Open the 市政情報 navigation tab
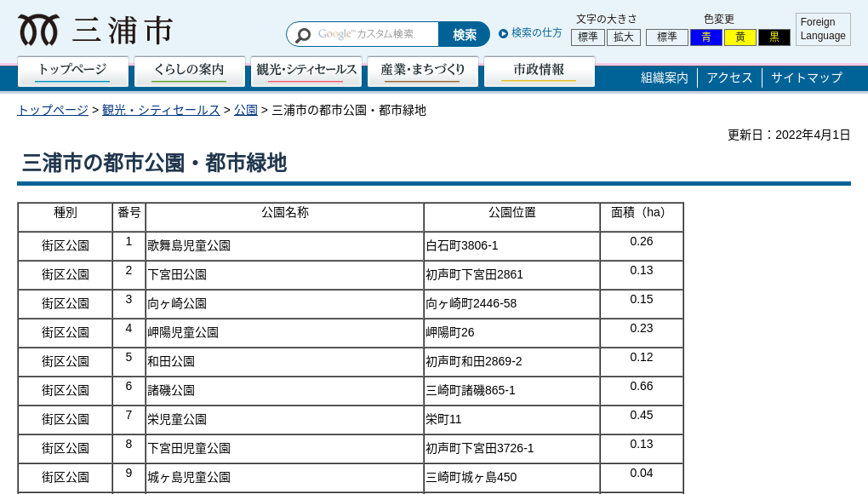This screenshot has height=494, width=868. point(539,71)
